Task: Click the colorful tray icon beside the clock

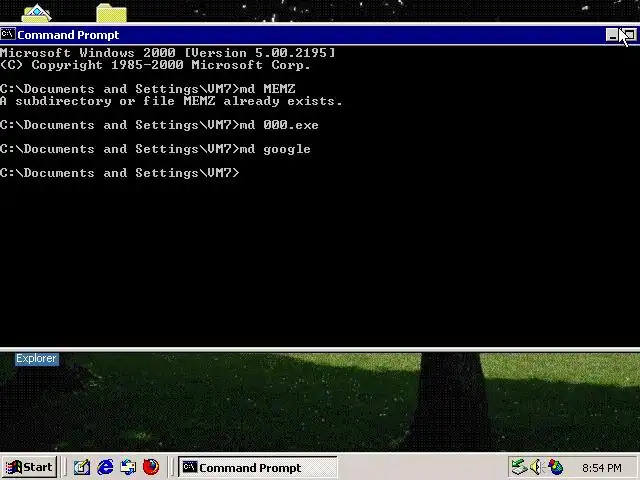Action: coord(556,467)
